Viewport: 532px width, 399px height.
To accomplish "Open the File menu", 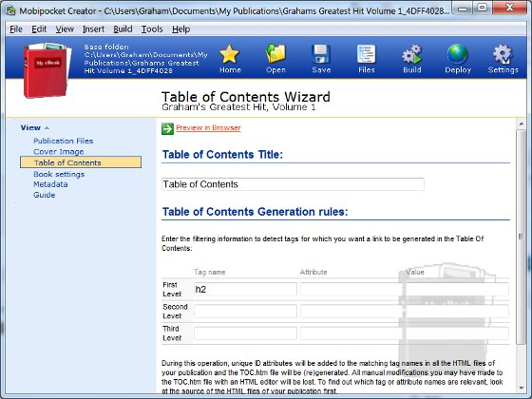I will 16,29.
